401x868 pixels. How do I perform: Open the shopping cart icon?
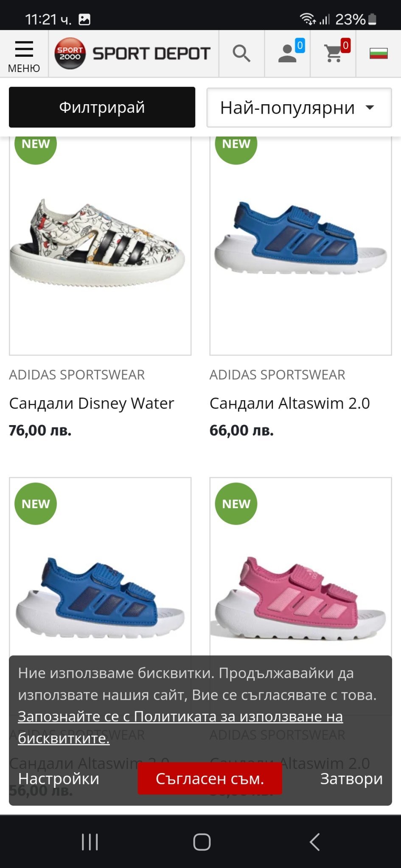[x=334, y=54]
